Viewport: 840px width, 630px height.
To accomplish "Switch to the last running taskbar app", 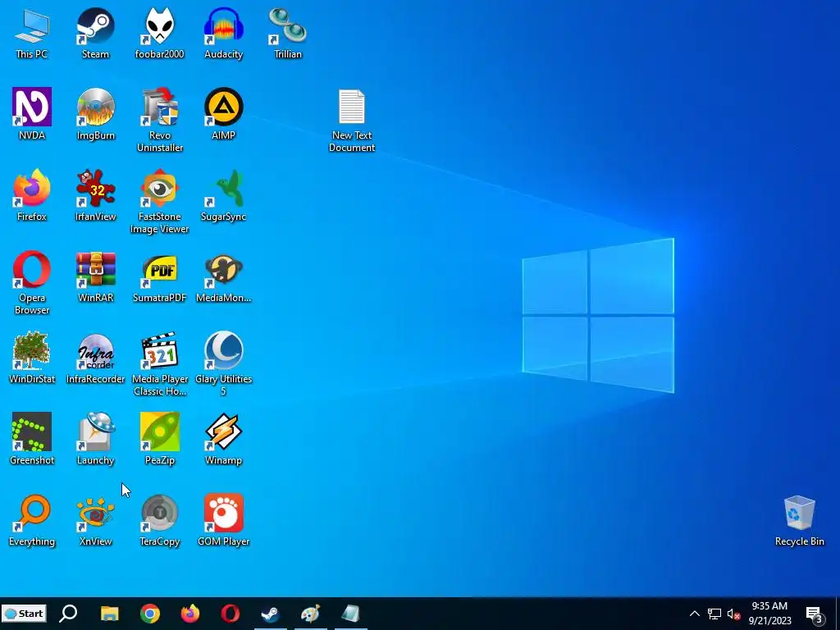I will point(351,614).
